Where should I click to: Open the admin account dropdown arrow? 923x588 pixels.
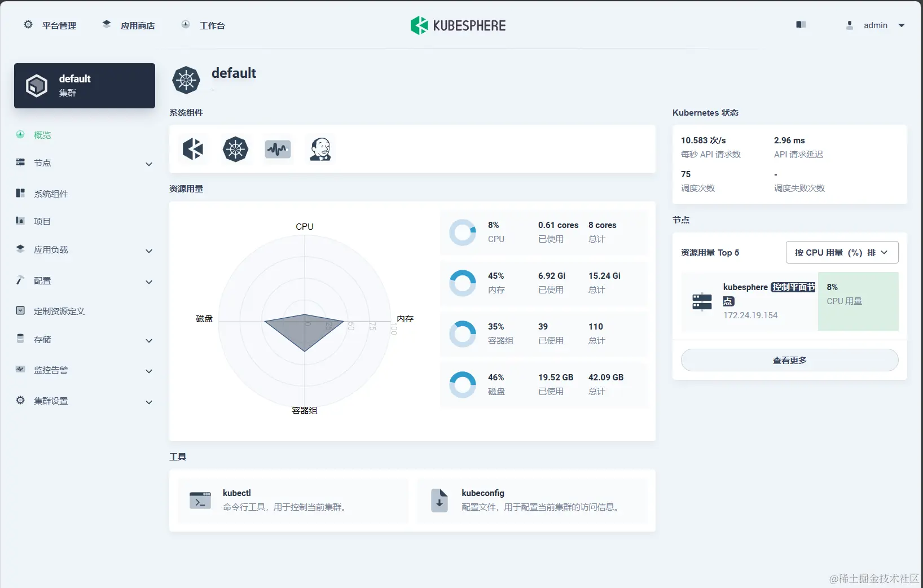point(902,25)
